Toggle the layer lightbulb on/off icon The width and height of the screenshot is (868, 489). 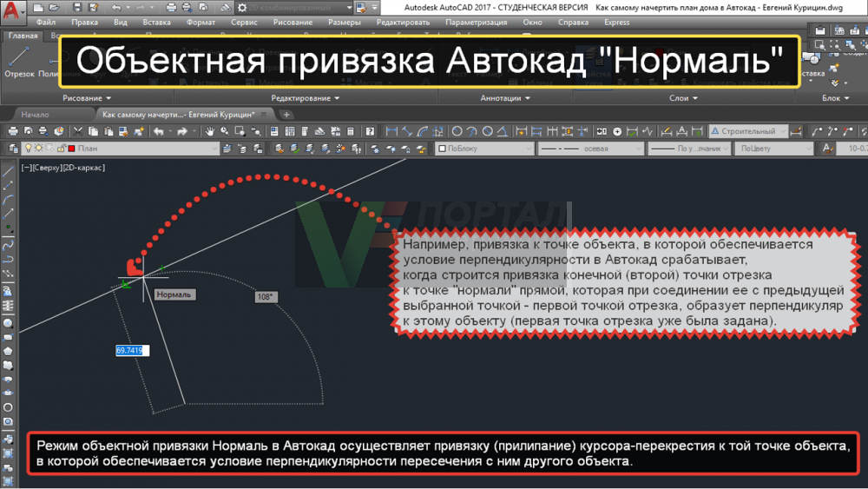point(27,149)
